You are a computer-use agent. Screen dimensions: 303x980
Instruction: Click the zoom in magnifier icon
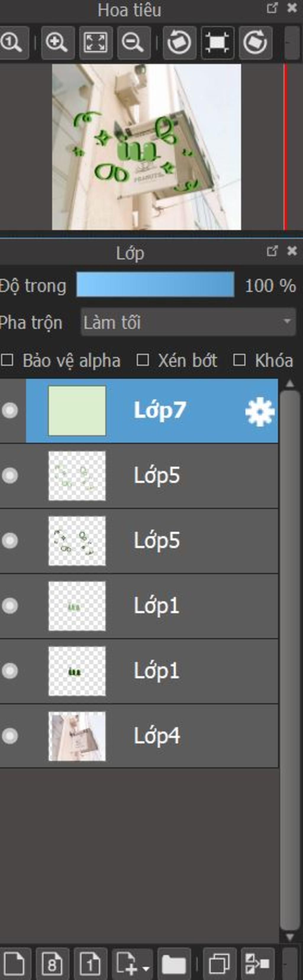pyautogui.click(x=57, y=43)
